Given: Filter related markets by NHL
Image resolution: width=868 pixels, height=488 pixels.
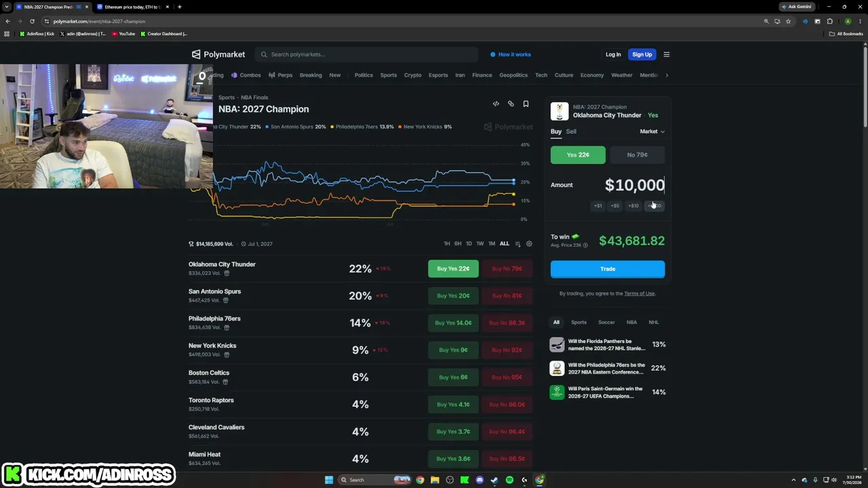Looking at the screenshot, I should coord(654,323).
